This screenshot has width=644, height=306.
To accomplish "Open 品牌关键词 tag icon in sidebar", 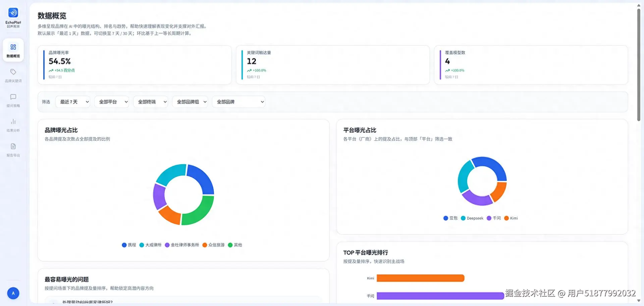I will (13, 72).
